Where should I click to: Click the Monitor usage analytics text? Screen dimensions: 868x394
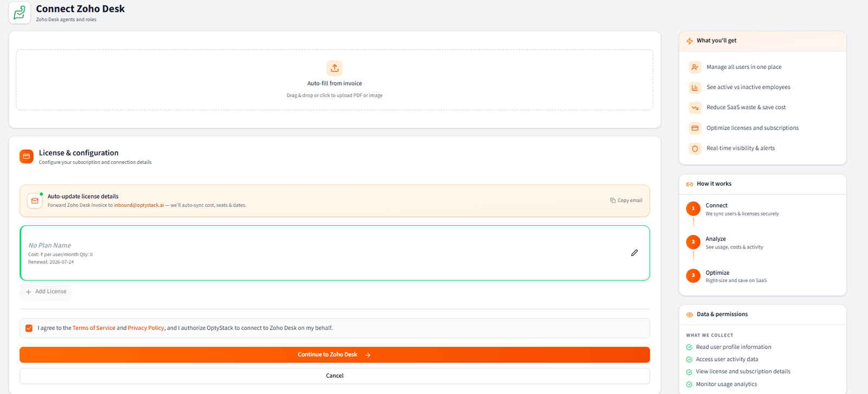tap(726, 384)
